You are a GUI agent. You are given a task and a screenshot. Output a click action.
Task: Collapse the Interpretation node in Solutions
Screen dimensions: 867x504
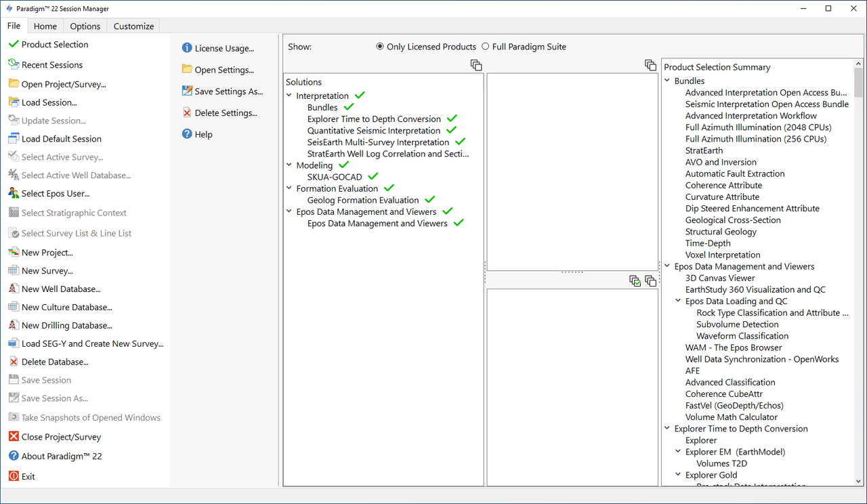pos(289,96)
